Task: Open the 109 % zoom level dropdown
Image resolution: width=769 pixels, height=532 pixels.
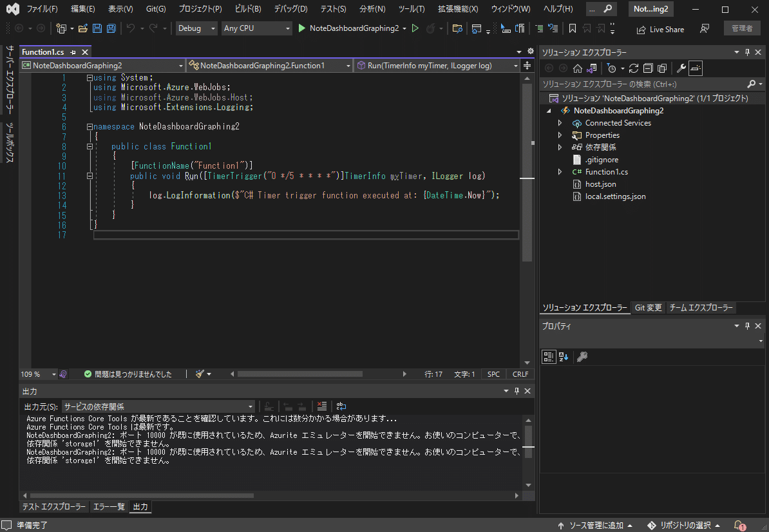Action: click(x=38, y=374)
